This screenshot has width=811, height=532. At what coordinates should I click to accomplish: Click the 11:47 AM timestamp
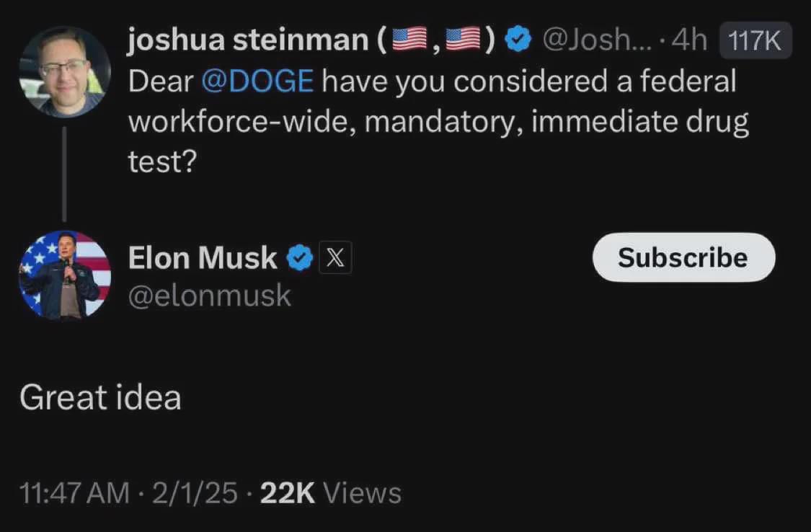74,492
